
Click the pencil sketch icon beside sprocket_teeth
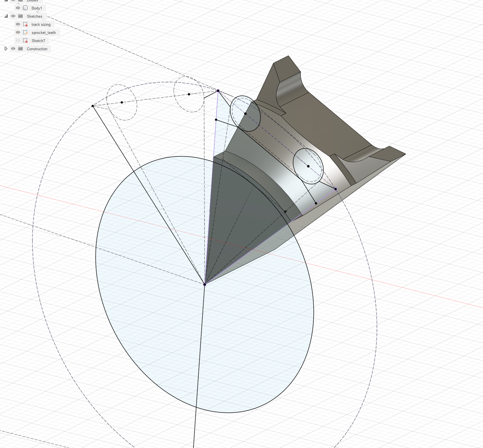25,33
